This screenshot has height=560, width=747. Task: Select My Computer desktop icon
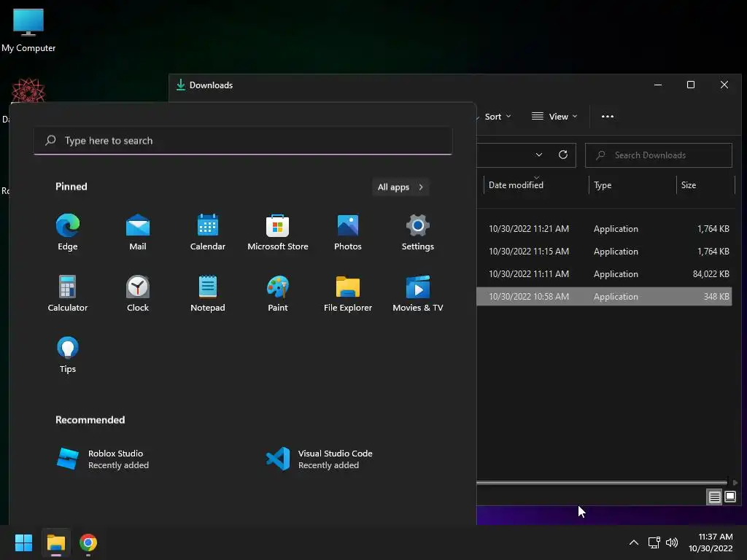[28, 29]
